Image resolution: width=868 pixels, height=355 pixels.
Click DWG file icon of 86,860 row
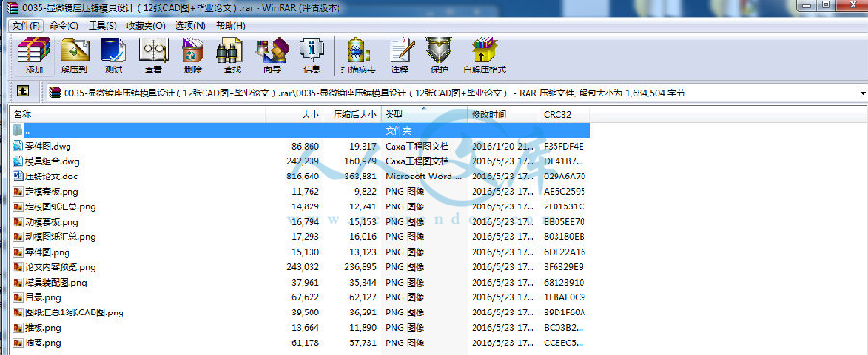[x=17, y=147]
